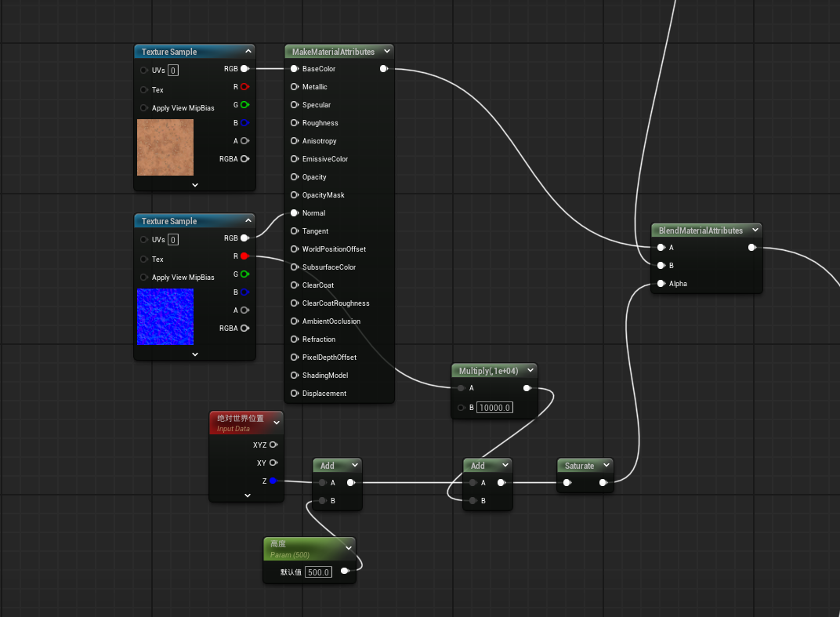Click the output pin of the 高度 parameter node

[345, 572]
